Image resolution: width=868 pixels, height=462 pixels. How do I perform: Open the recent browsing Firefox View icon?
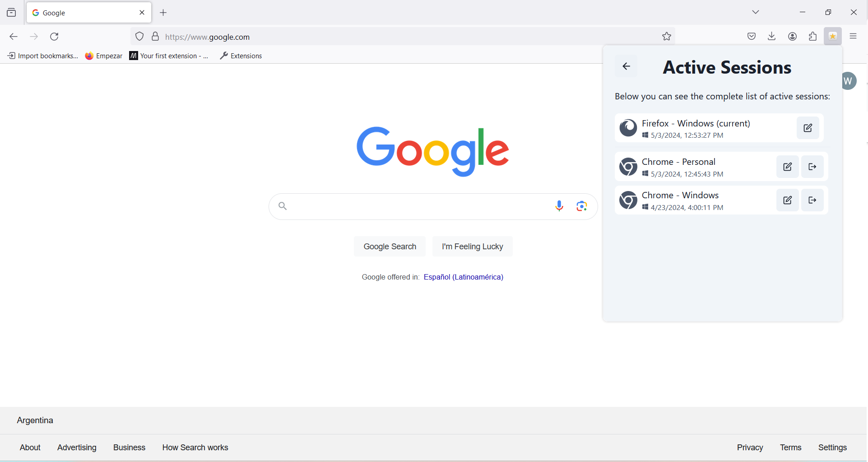[x=12, y=13]
